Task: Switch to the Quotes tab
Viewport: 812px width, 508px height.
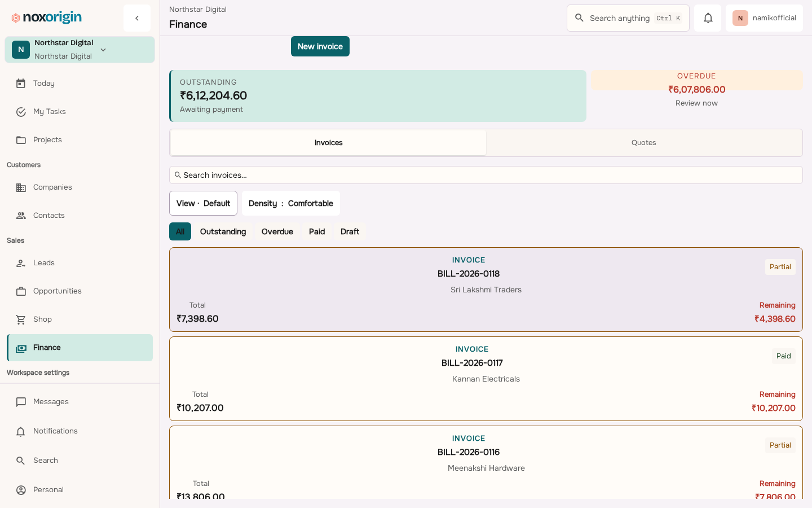Action: pos(644,143)
